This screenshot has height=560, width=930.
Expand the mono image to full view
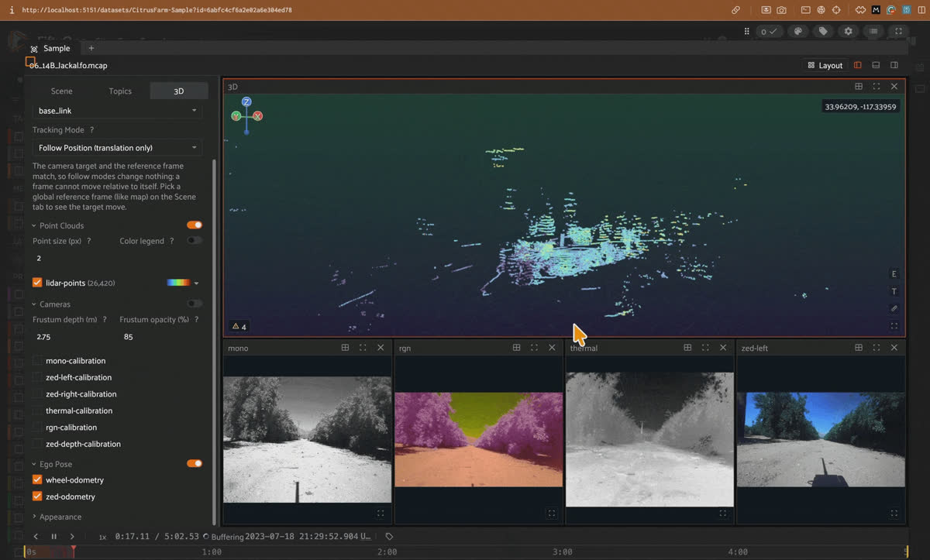coord(381,513)
